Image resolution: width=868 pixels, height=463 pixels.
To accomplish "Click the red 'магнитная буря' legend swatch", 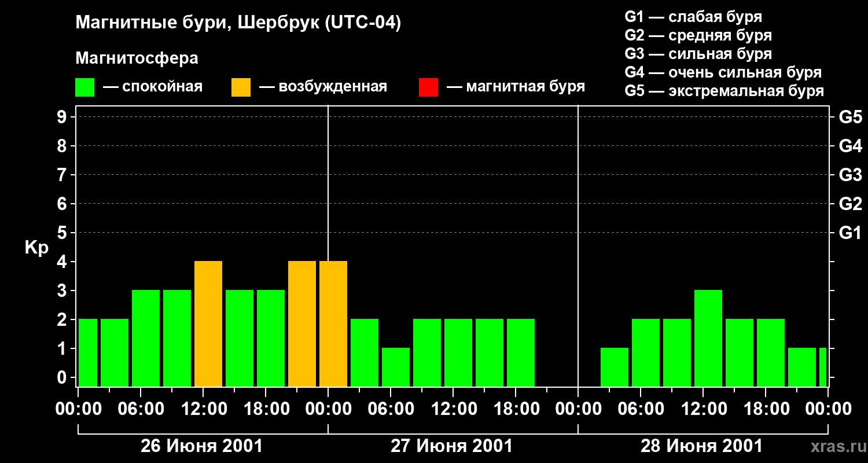I will click(428, 87).
